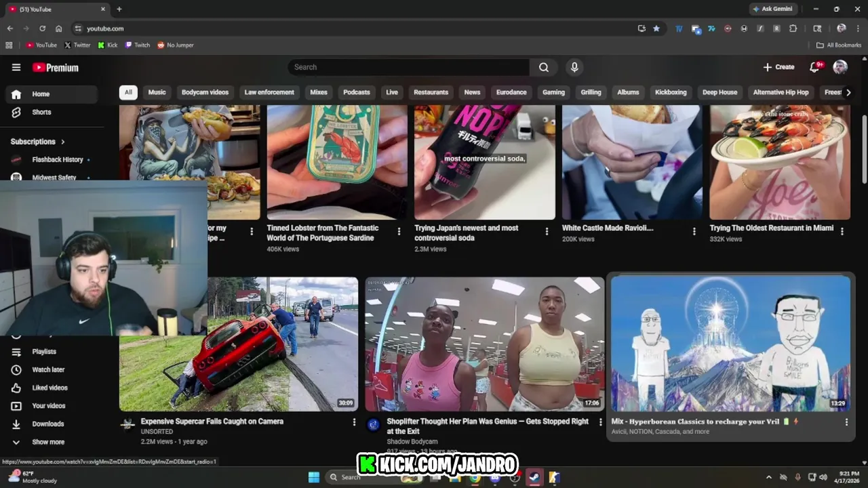
Task: Select the Podcasts chip
Action: point(357,92)
